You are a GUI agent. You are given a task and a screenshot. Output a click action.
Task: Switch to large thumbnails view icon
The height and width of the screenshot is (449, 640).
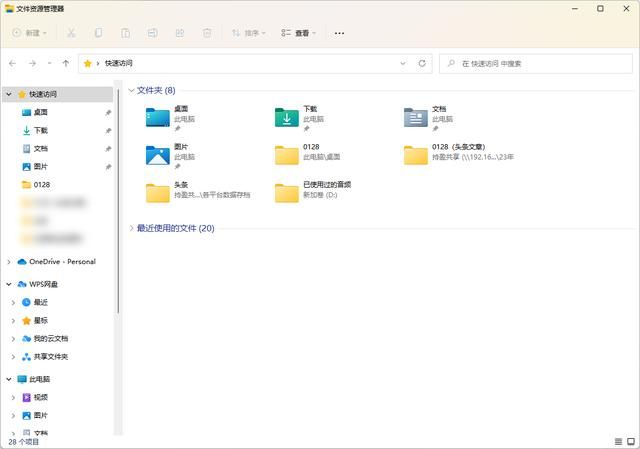631,442
